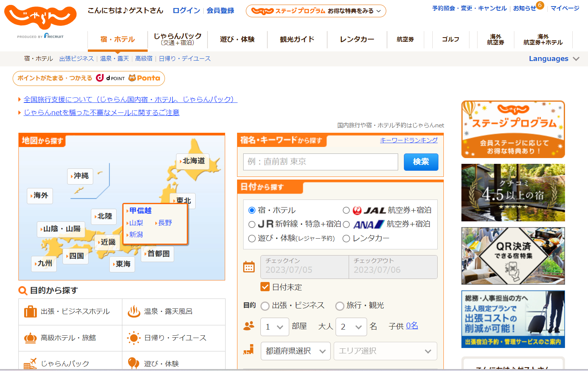Open the キーワードランキング link
The image size is (588, 371).
point(408,140)
